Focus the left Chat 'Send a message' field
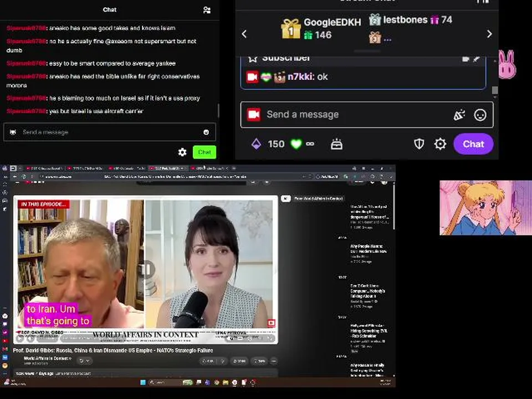This screenshot has width=532, height=399. click(109, 132)
